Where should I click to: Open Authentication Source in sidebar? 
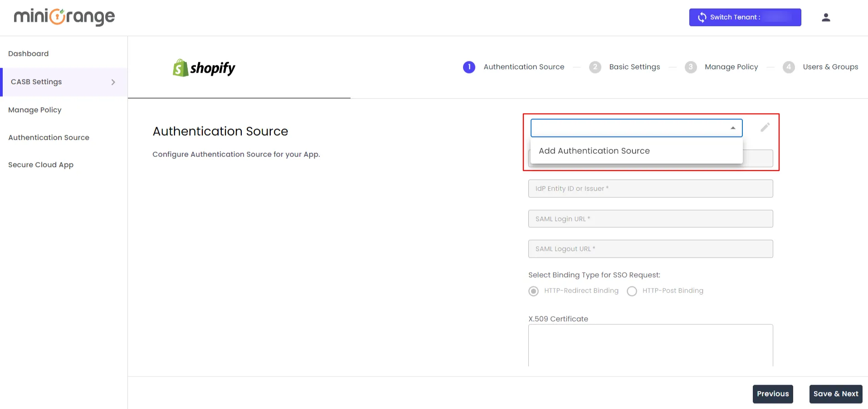49,137
